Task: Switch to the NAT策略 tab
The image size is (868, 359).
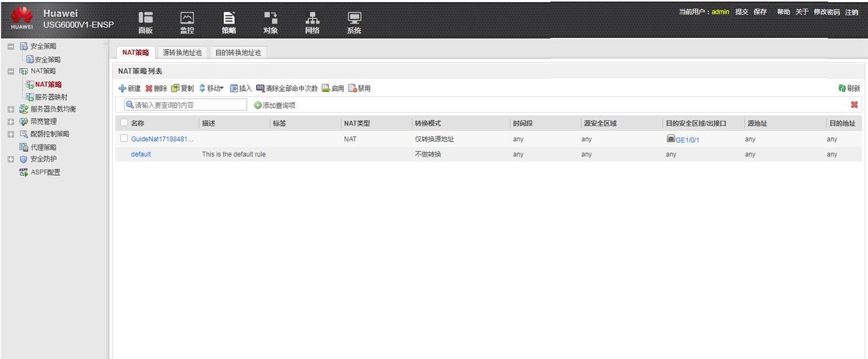Action: tap(135, 52)
